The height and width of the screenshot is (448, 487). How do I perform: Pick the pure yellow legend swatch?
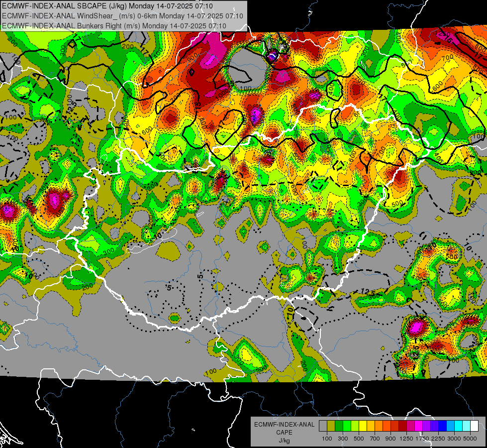coord(363,426)
